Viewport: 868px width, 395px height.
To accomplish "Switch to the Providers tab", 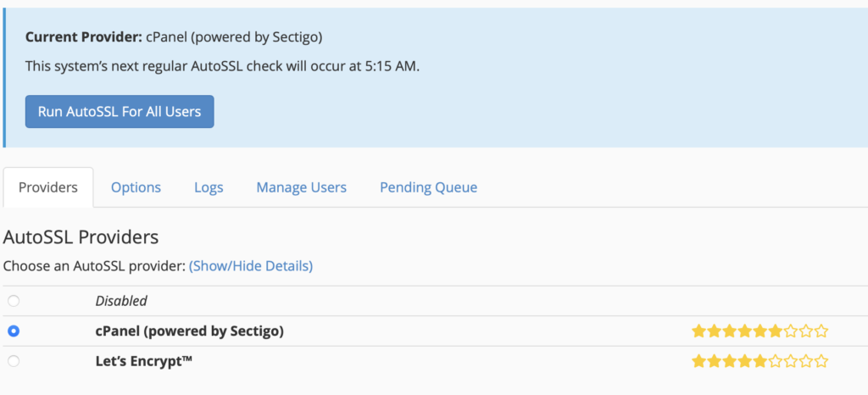I will pos(48,187).
